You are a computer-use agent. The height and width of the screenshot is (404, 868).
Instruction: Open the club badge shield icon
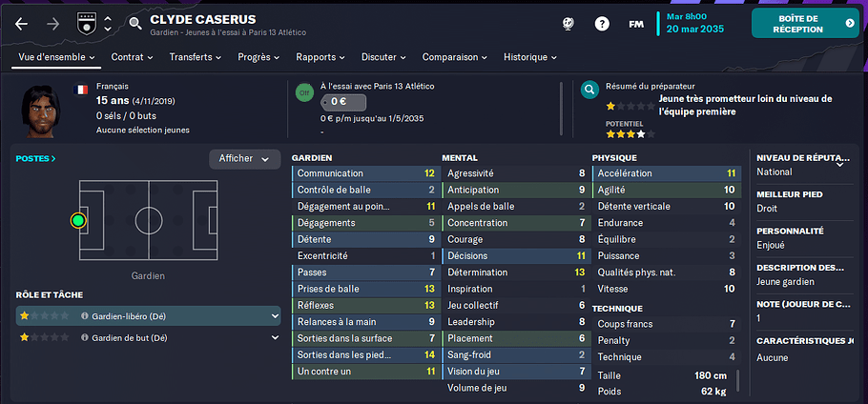[x=85, y=24]
